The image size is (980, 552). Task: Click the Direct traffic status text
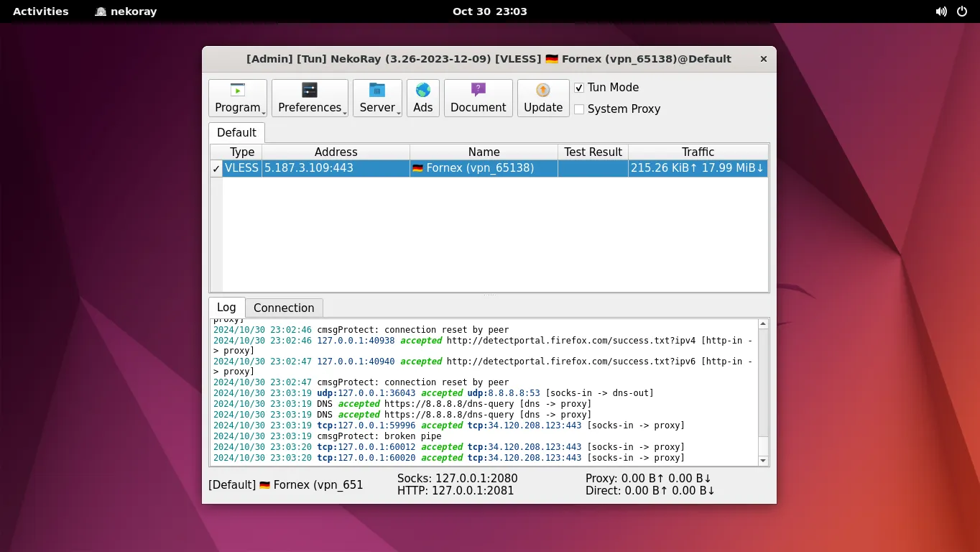650,491
